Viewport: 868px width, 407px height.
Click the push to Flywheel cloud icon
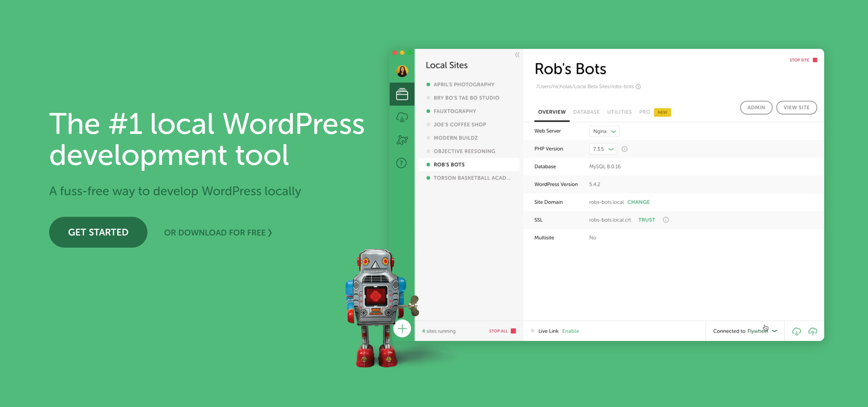coord(813,331)
